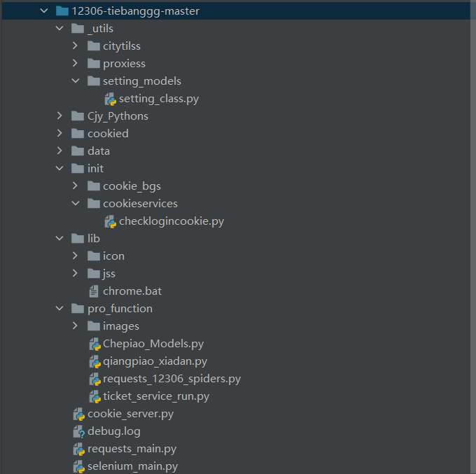Select the 12306-tiebanggg-master project name
The image size is (476, 474).
(x=136, y=11)
